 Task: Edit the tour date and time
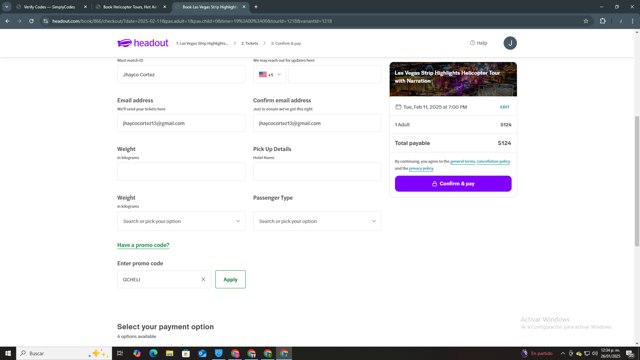click(x=504, y=107)
